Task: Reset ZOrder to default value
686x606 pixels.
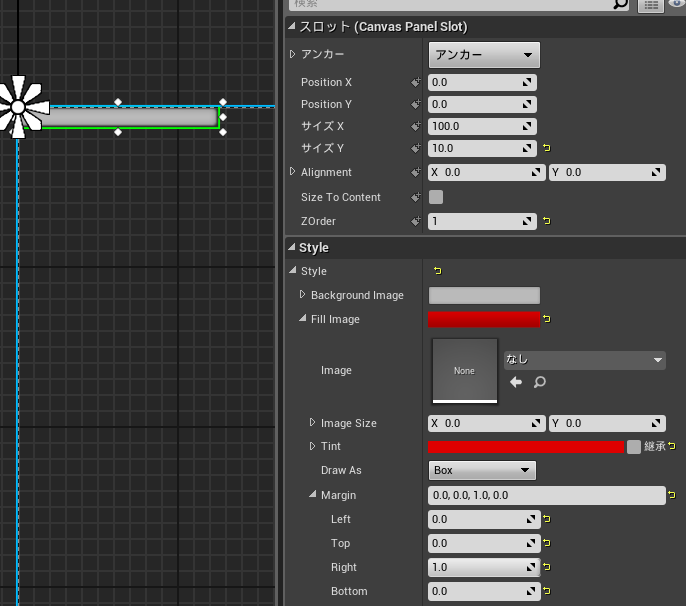Action: pos(546,221)
